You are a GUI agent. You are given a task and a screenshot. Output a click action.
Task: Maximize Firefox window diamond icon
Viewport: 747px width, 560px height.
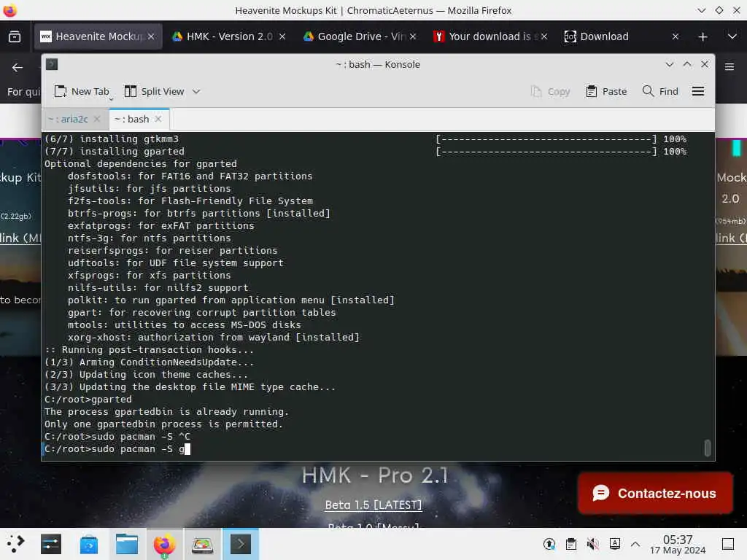click(719, 10)
